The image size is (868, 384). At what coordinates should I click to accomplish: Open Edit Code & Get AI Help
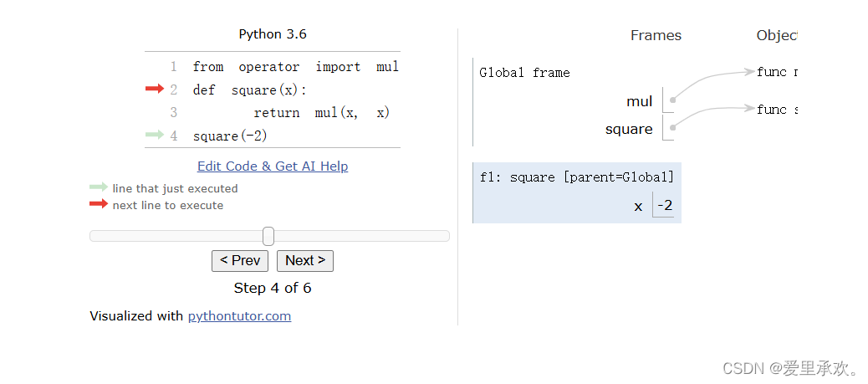[273, 166]
